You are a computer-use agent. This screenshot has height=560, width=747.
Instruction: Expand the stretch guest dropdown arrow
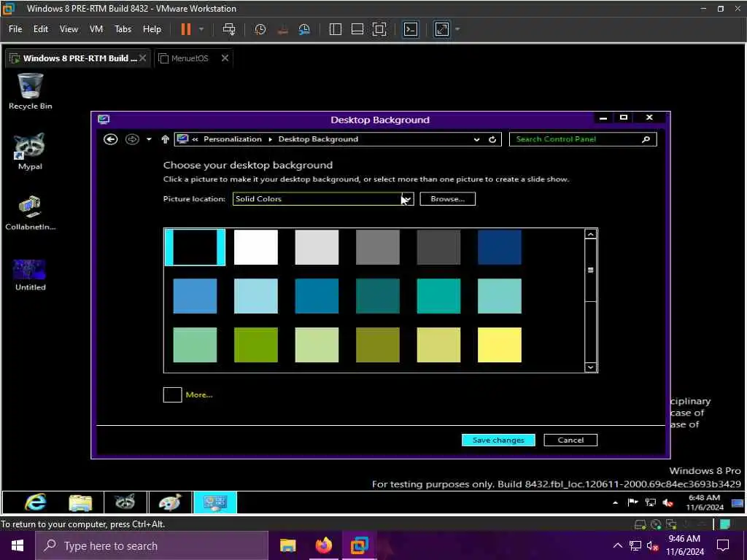tap(458, 29)
